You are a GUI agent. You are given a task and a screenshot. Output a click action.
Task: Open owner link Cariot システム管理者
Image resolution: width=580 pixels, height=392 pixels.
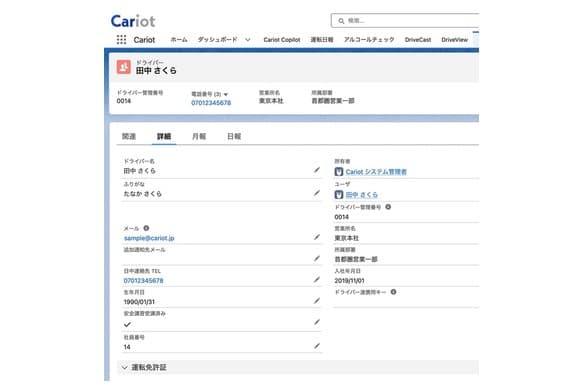[376, 172]
